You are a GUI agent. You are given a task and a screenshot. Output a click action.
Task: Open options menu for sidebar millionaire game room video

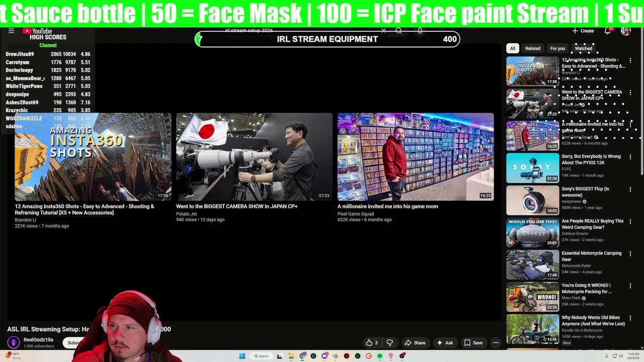coord(630,125)
